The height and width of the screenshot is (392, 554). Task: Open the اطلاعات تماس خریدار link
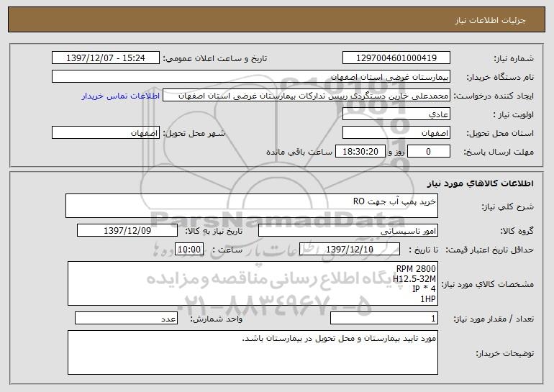point(121,96)
